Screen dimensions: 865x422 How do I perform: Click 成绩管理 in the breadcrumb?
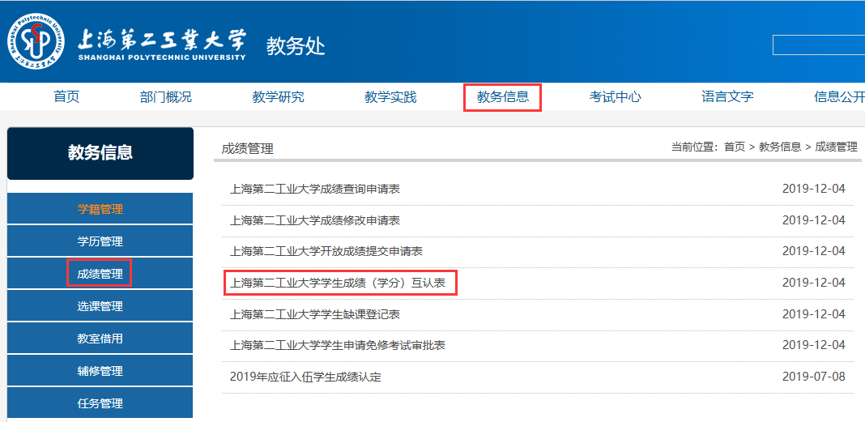pyautogui.click(x=836, y=147)
